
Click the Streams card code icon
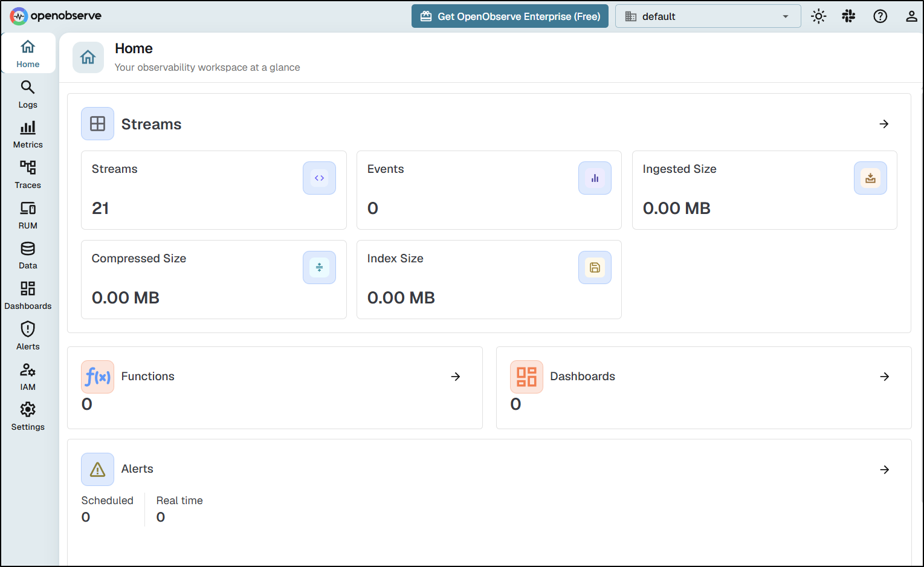click(x=319, y=178)
